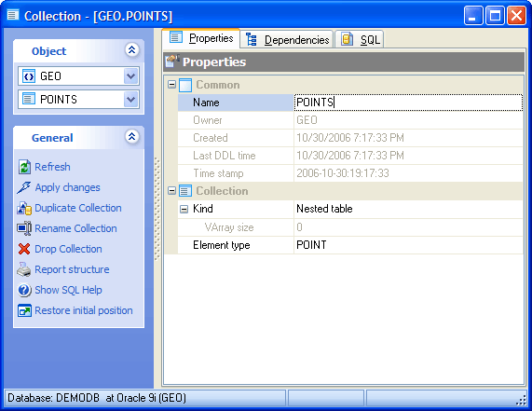Viewport: 532px width, 411px height.
Task: Open the GEO schema dropdown
Action: coord(131,76)
